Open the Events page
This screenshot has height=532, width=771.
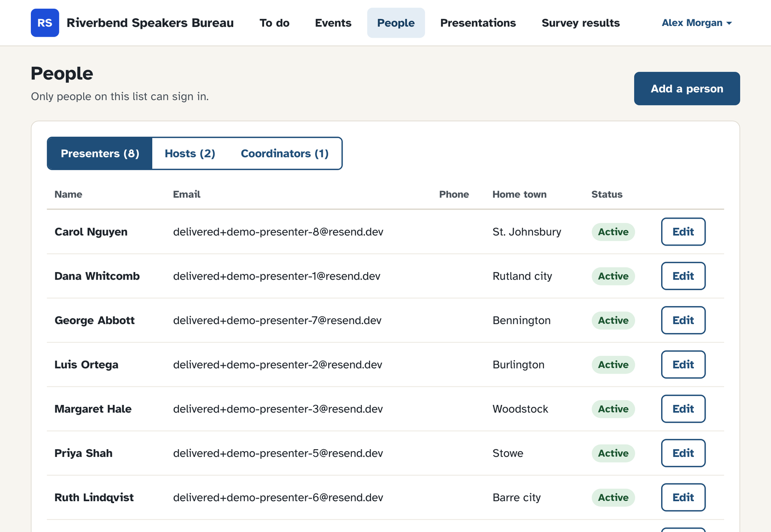(333, 23)
